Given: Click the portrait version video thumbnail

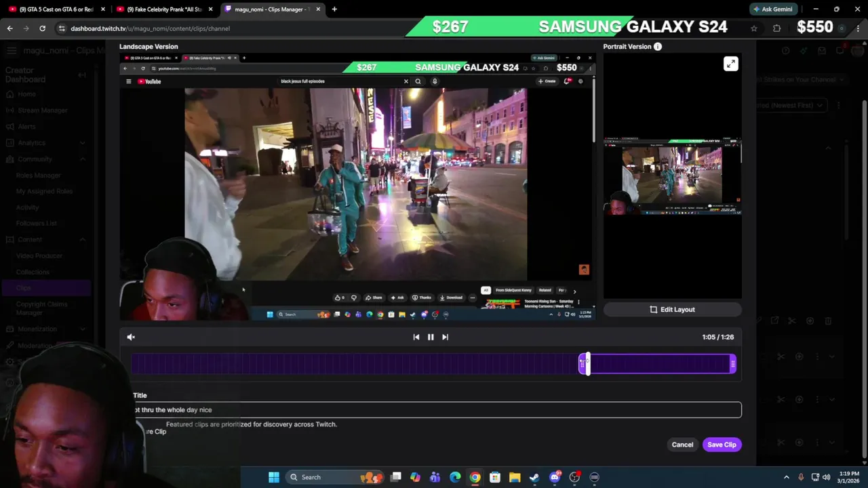Looking at the screenshot, I should point(672,178).
